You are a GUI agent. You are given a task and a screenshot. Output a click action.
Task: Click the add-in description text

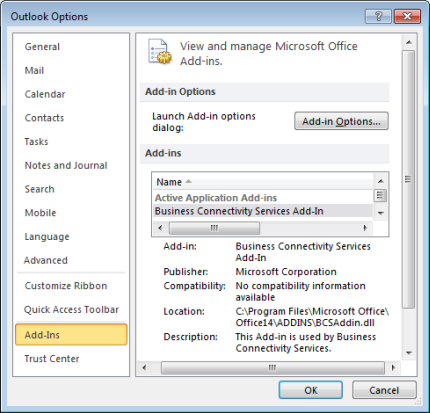pos(305,342)
